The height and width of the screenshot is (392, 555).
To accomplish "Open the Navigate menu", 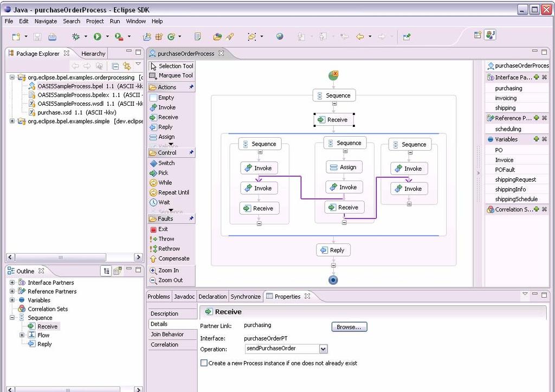I will tap(46, 21).
